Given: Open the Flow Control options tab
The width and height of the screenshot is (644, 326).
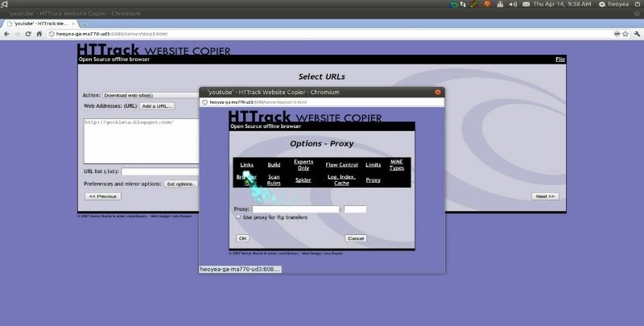Looking at the screenshot, I should 341,165.
